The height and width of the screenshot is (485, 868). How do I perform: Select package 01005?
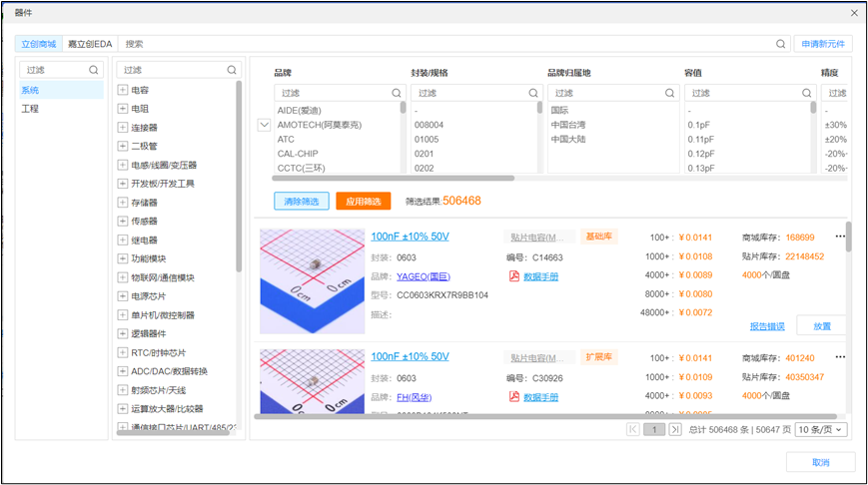tap(427, 140)
